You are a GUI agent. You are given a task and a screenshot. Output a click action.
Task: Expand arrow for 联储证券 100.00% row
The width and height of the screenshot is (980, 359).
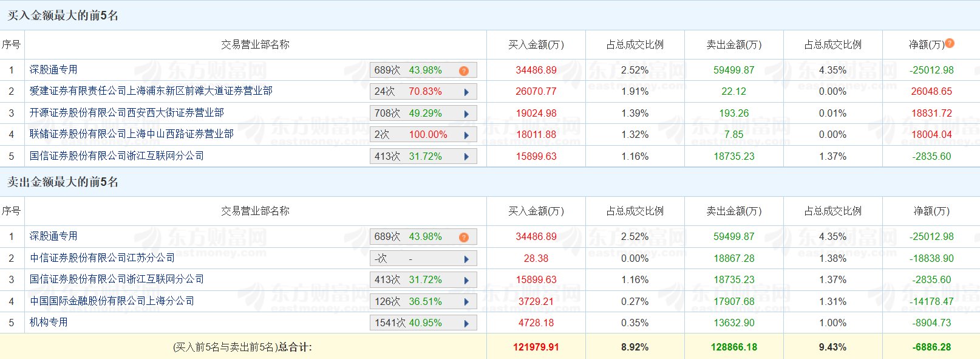(466, 135)
